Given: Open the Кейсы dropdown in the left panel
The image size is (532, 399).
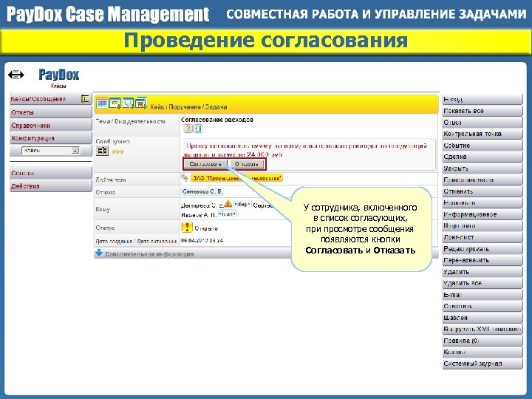Looking at the screenshot, I should click(50, 150).
